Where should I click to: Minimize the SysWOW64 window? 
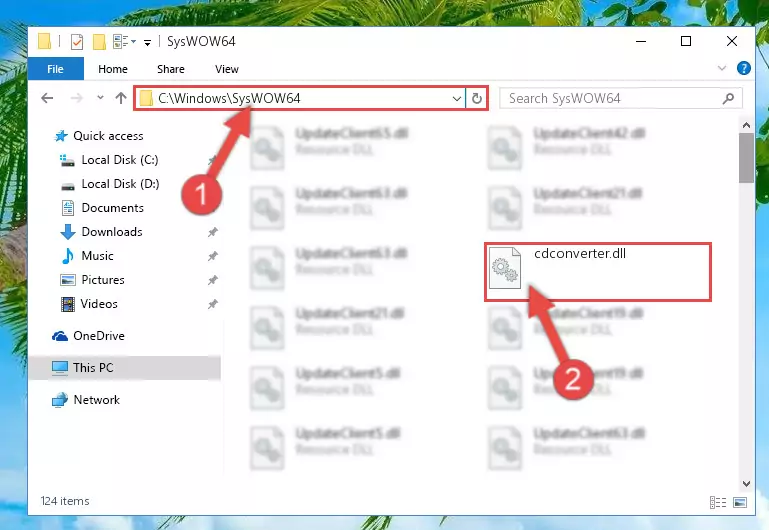coord(641,41)
